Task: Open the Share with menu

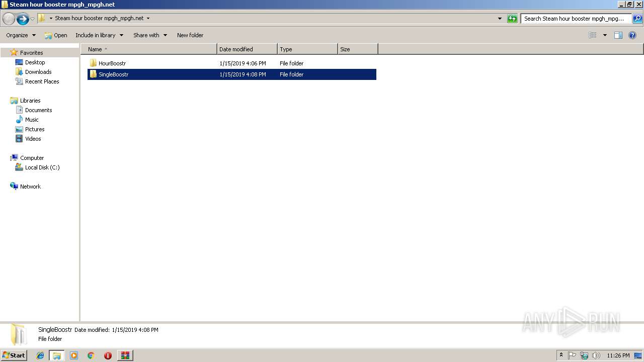Action: 150,35
